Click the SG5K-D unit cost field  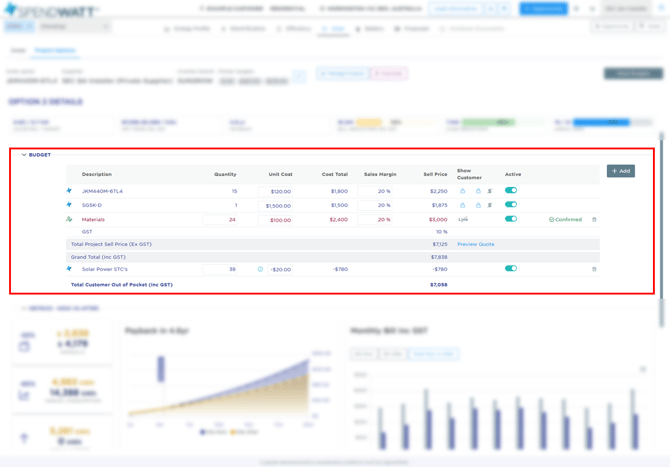pyautogui.click(x=277, y=205)
